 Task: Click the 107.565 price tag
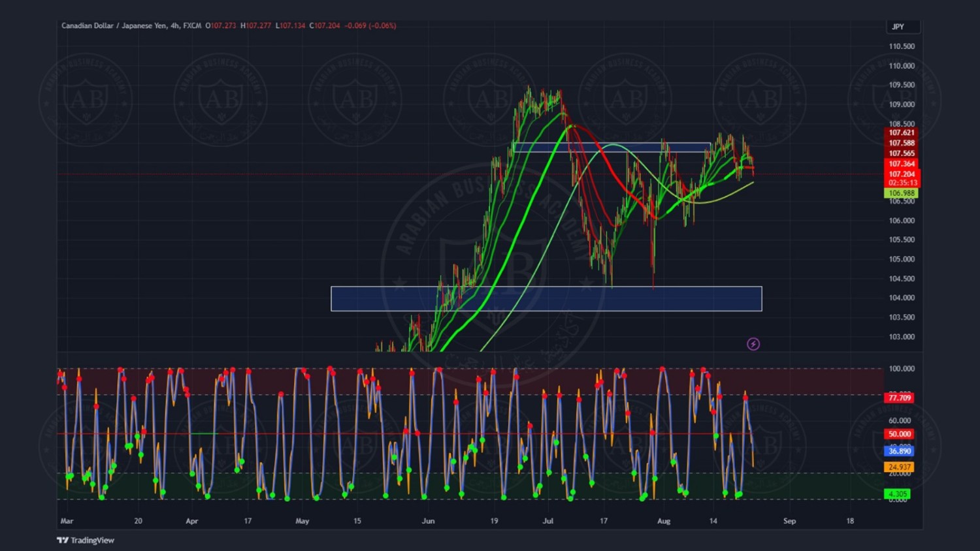coord(902,153)
